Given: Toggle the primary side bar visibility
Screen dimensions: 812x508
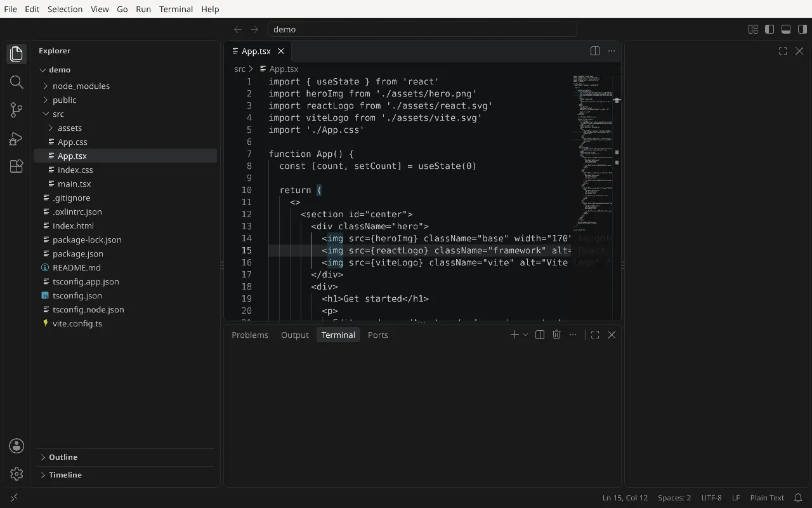Looking at the screenshot, I should click(x=769, y=29).
